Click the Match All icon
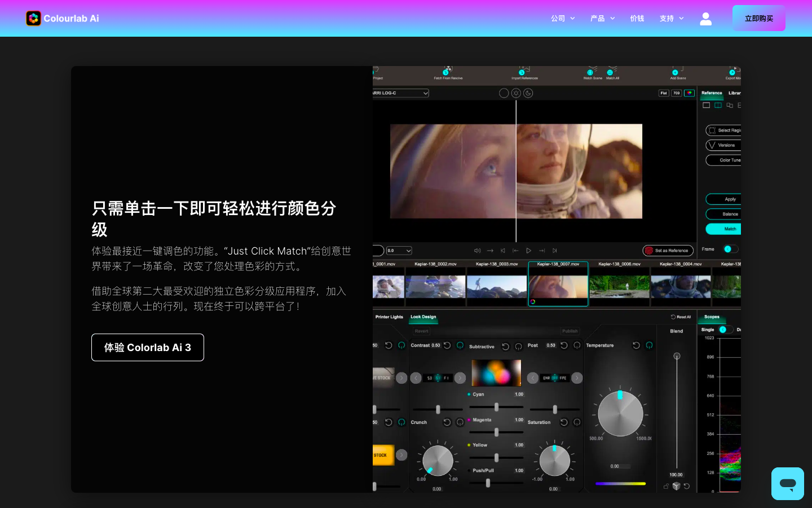Screen dimensions: 812x508 (612, 71)
